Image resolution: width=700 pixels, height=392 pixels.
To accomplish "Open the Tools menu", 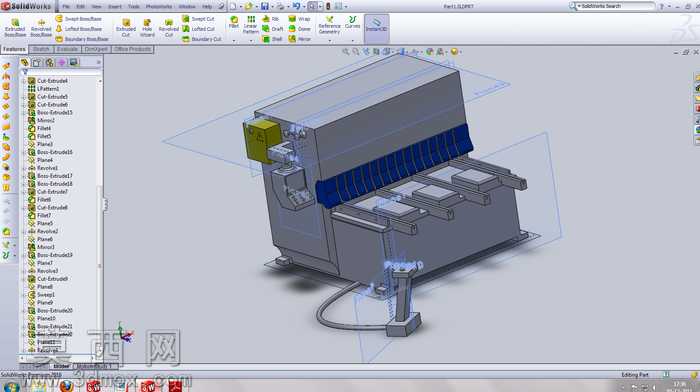I will 134,7.
